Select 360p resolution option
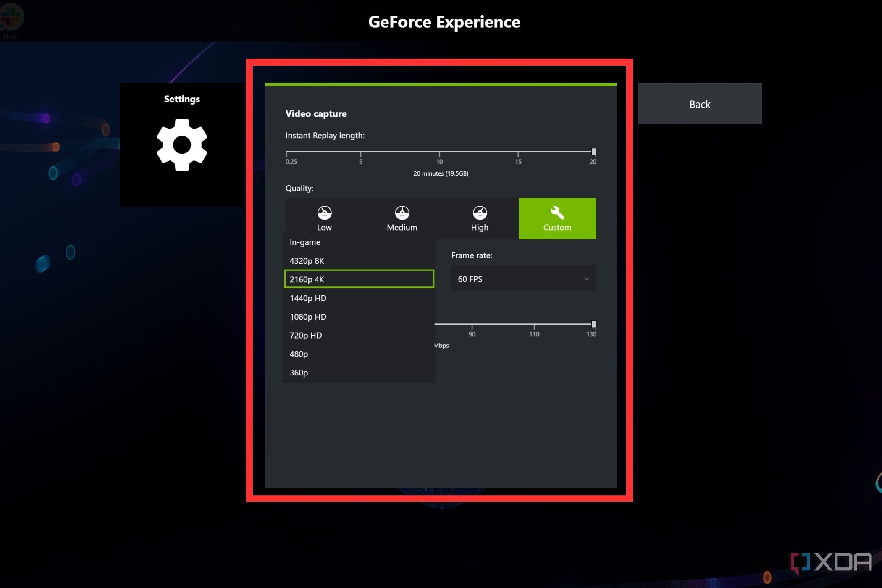 coord(299,372)
